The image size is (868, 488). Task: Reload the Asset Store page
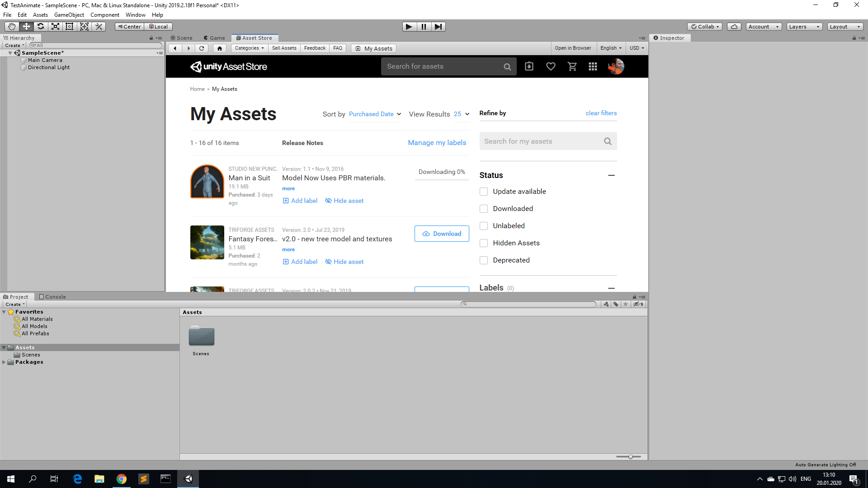202,48
